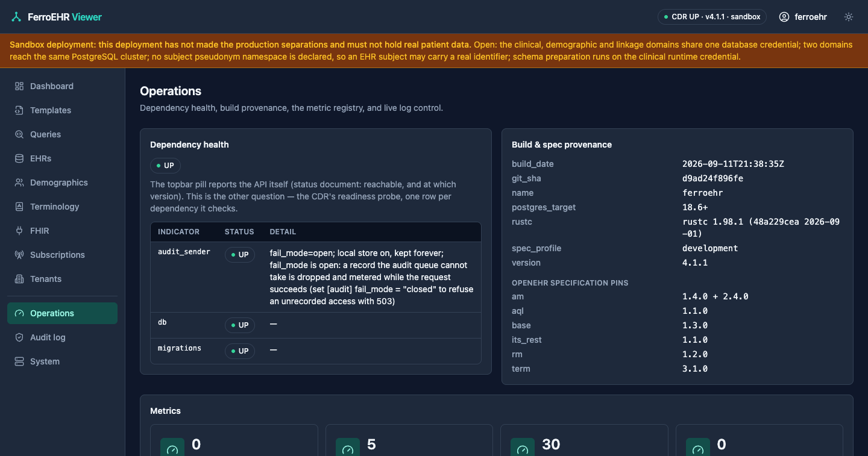Click the Queries magnifier icon
This screenshot has width=868, height=456.
pyautogui.click(x=19, y=134)
